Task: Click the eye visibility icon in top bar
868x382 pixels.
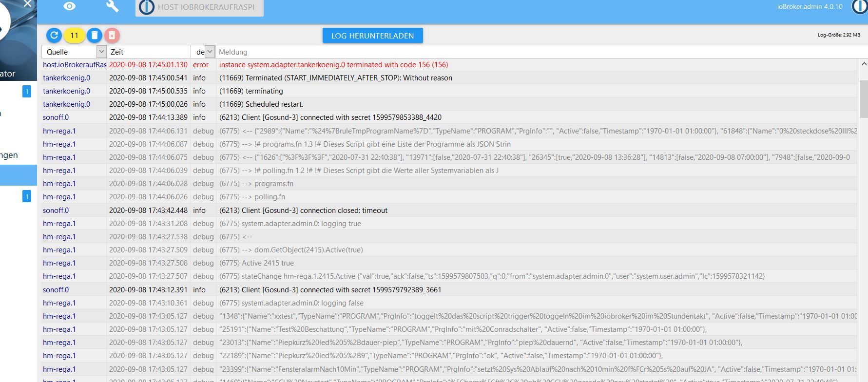Action: pos(70,6)
